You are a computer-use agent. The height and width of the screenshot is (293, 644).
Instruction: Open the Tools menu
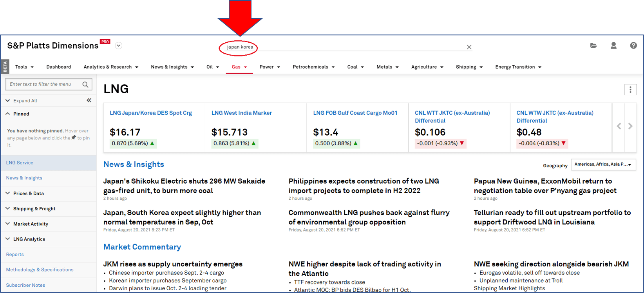(24, 67)
